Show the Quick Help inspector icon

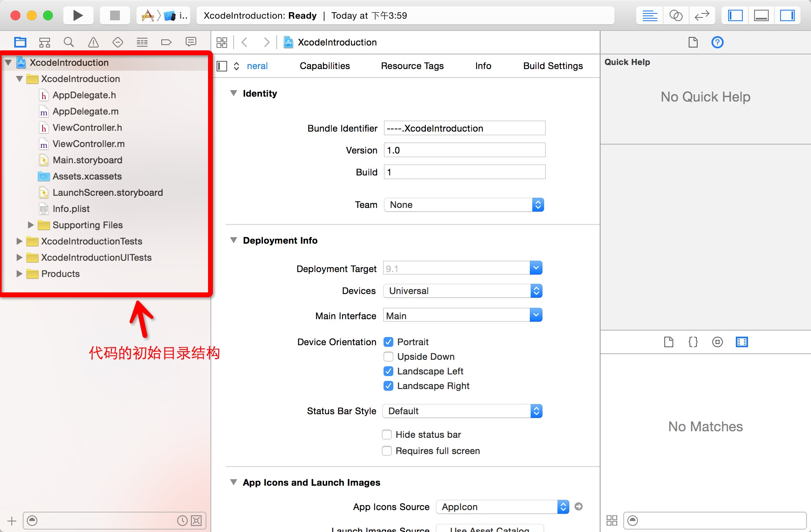717,42
